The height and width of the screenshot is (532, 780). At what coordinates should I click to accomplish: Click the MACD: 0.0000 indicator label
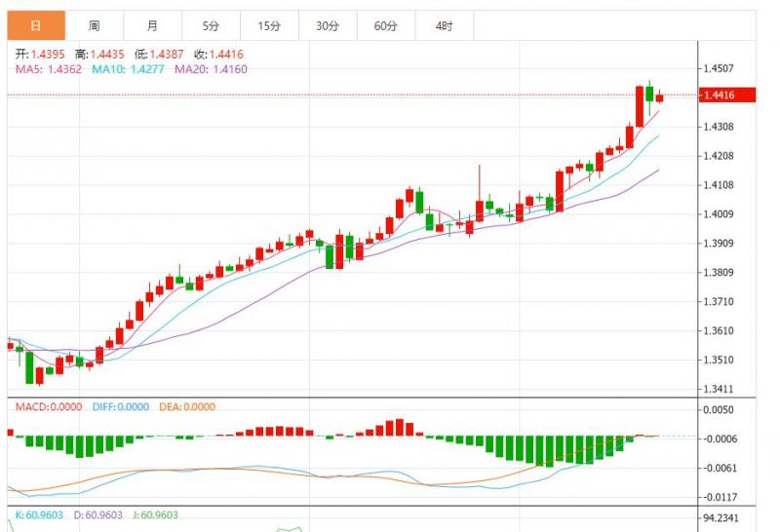point(49,406)
